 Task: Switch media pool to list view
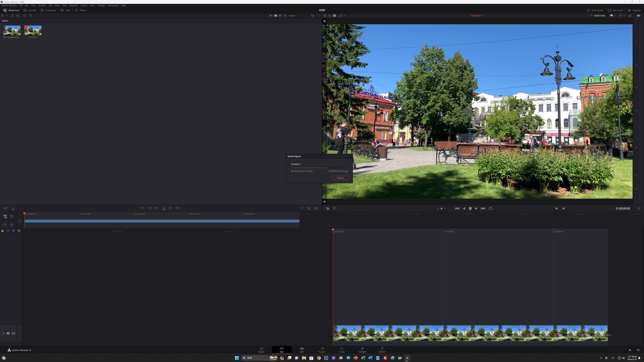click(285, 15)
